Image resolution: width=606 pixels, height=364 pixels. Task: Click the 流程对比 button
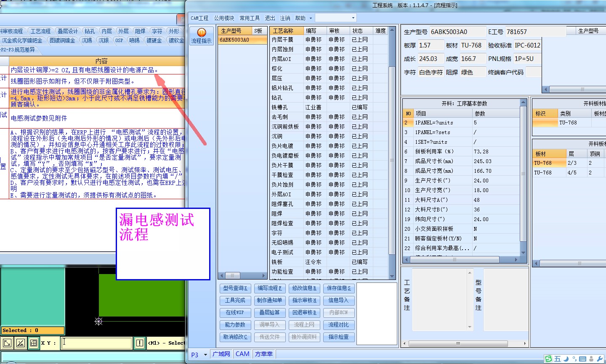click(339, 324)
